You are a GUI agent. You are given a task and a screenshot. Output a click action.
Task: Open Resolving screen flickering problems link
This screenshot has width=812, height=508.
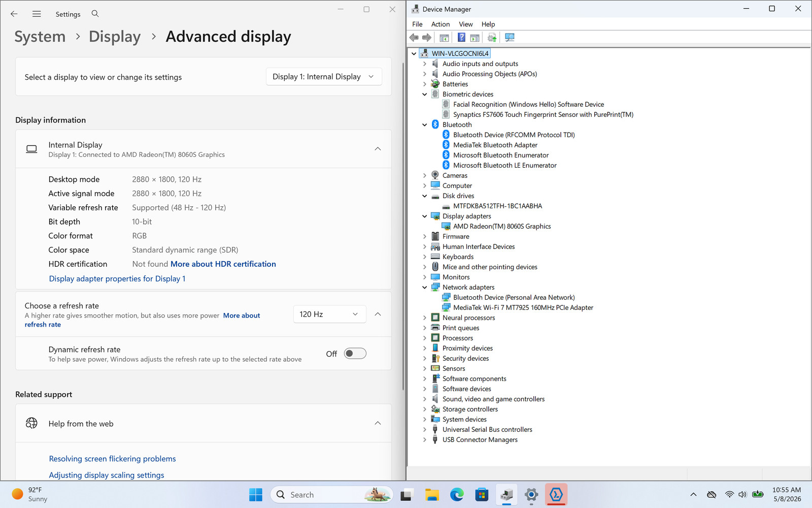(112, 459)
